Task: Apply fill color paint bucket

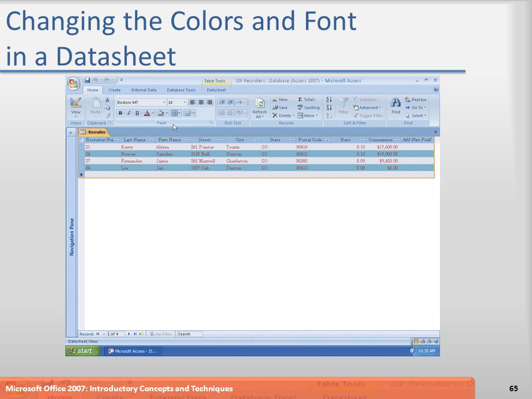Action: coord(161,113)
